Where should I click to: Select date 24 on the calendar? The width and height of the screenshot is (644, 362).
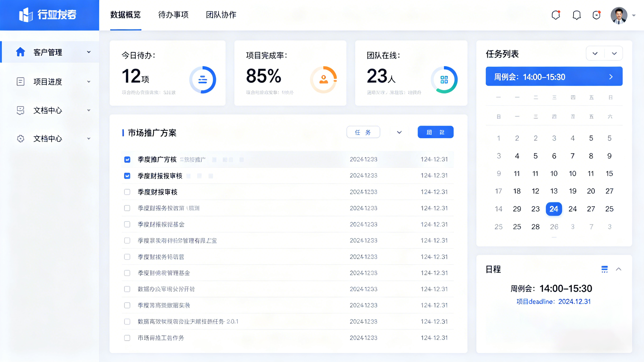(554, 209)
